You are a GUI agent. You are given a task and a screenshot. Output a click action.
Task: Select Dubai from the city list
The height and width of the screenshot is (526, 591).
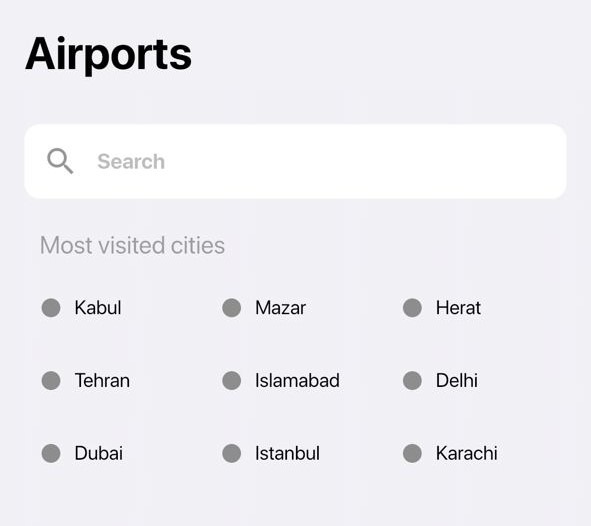point(99,453)
